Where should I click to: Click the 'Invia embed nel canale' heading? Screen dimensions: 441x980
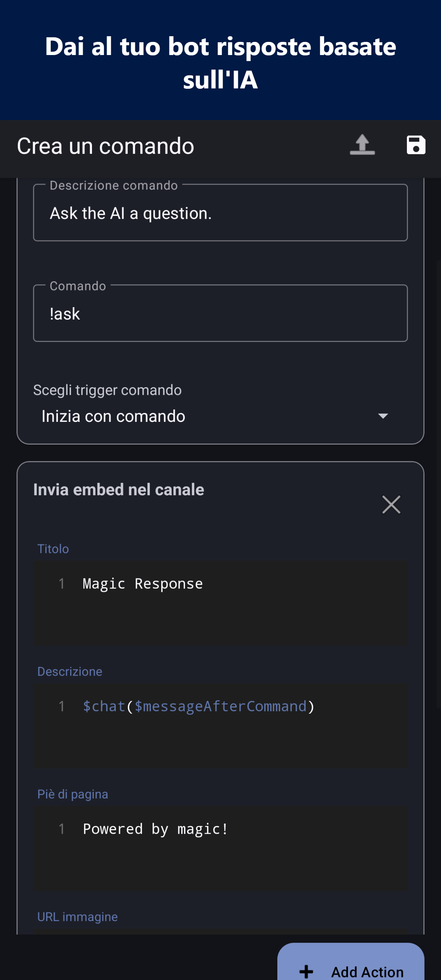(119, 490)
